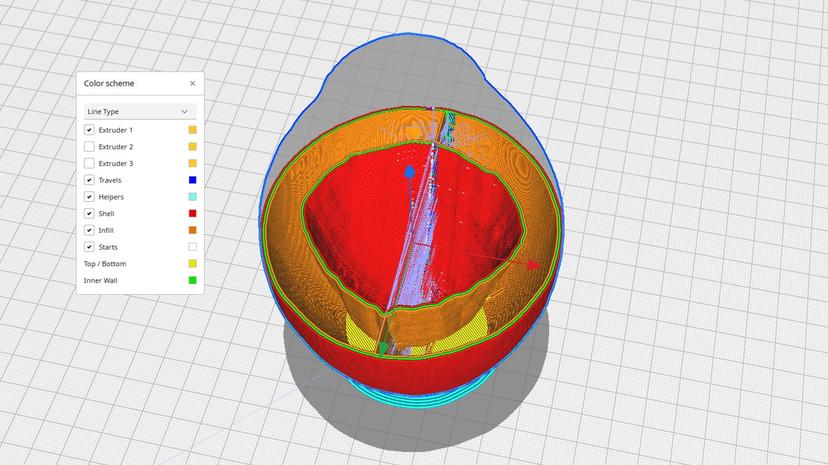828x465 pixels.
Task: Click the blue Z-axis arrow handle
Action: click(408, 173)
